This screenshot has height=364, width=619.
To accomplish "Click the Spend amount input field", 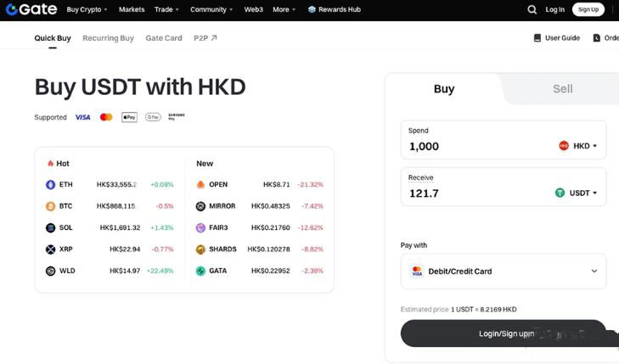I will pyautogui.click(x=476, y=146).
